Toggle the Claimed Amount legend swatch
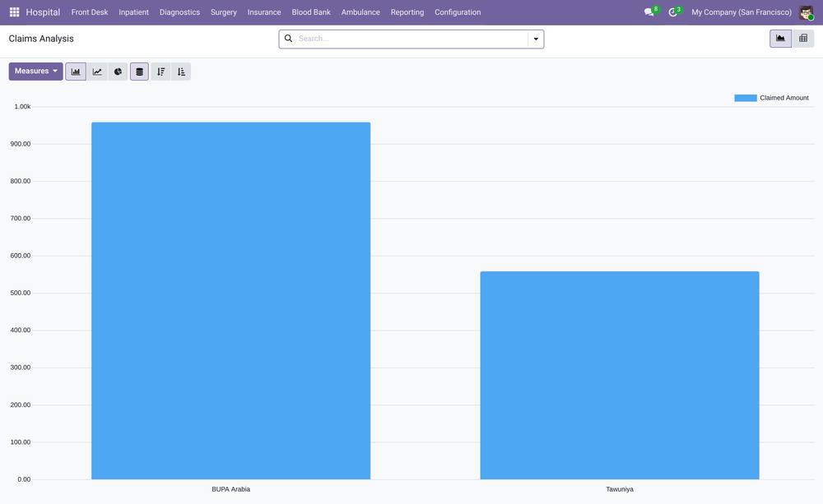 pyautogui.click(x=746, y=98)
